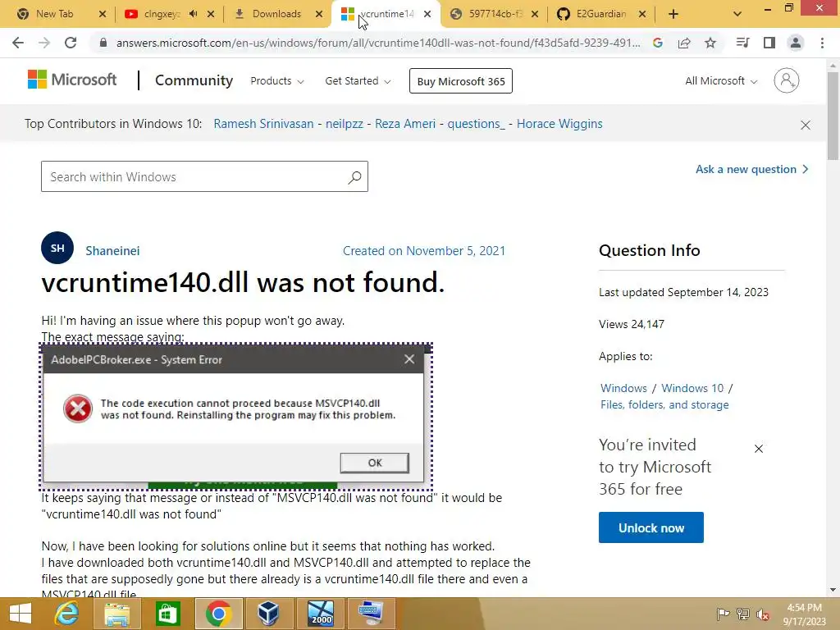Share this page from the address bar
The height and width of the screenshot is (630, 840).
684,43
